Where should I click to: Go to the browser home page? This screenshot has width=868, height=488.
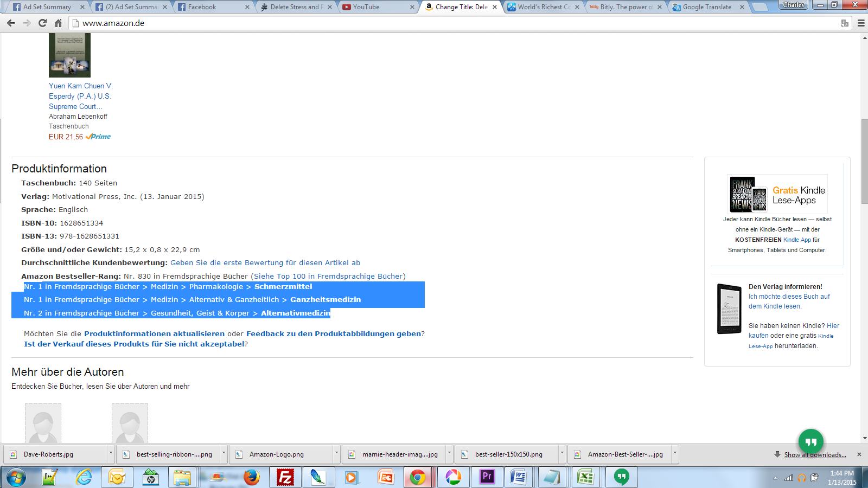(58, 23)
